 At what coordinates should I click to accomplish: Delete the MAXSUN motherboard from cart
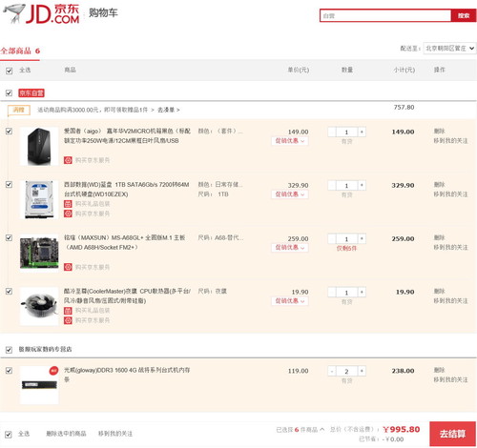coord(439,237)
